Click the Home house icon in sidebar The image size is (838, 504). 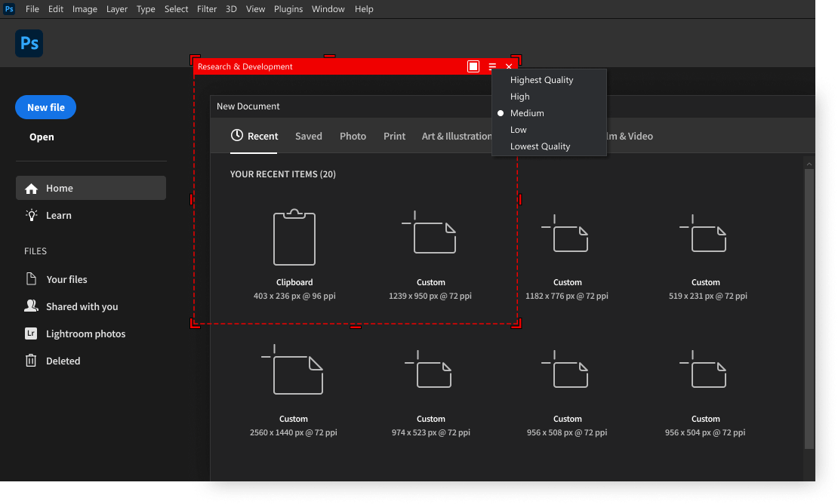click(31, 189)
